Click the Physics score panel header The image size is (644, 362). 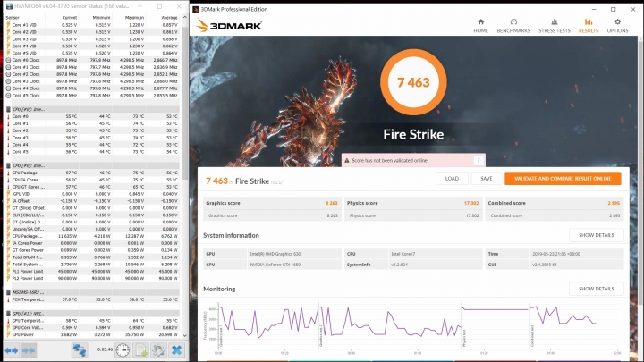(412, 203)
